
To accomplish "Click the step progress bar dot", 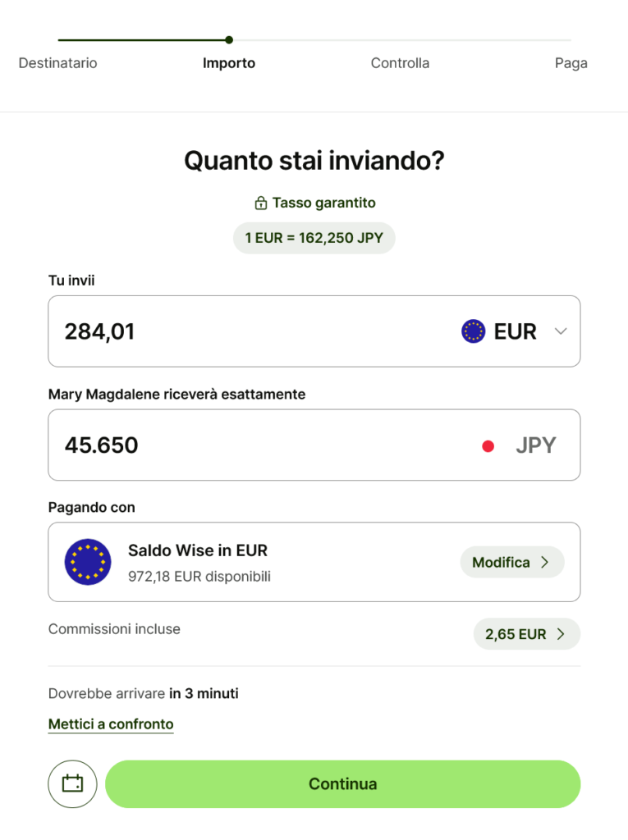I will click(x=229, y=39).
